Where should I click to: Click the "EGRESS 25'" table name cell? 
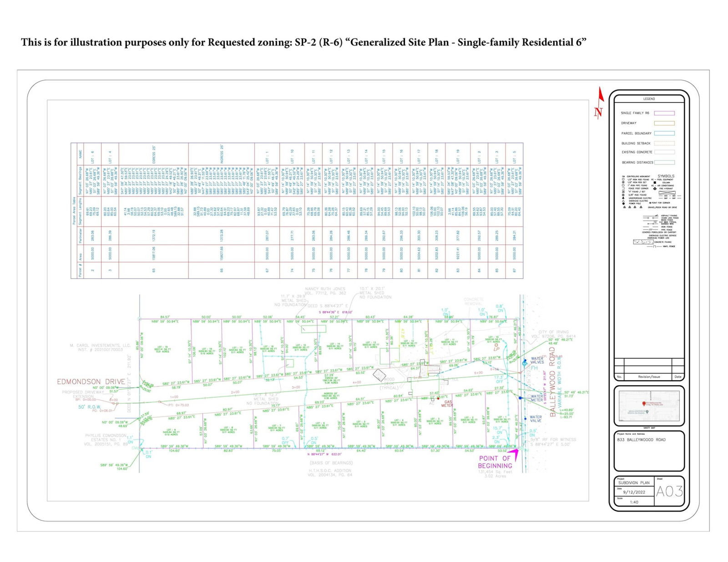point(154,155)
